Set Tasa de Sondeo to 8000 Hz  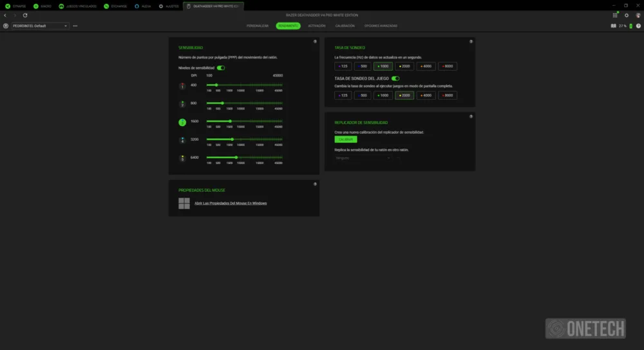448,66
